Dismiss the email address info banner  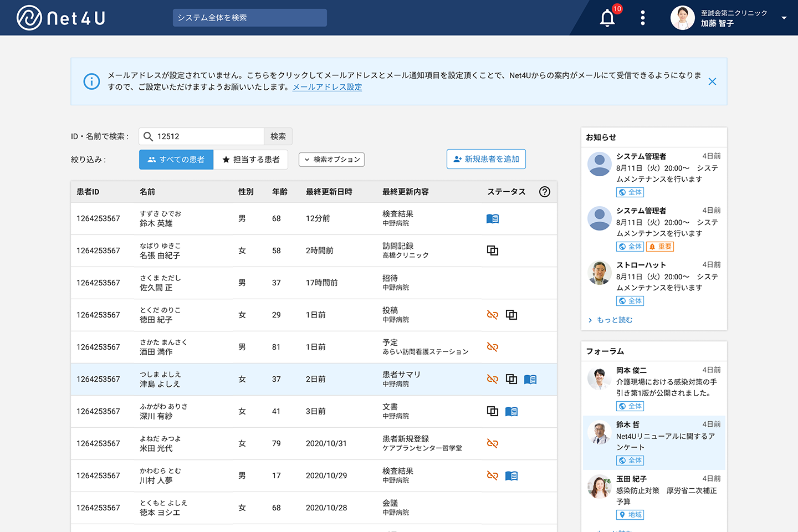click(712, 81)
